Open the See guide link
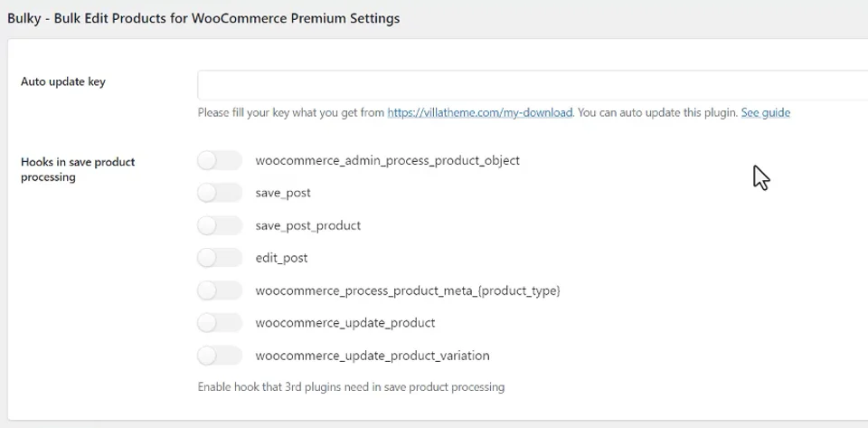This screenshot has height=428, width=868. [766, 112]
